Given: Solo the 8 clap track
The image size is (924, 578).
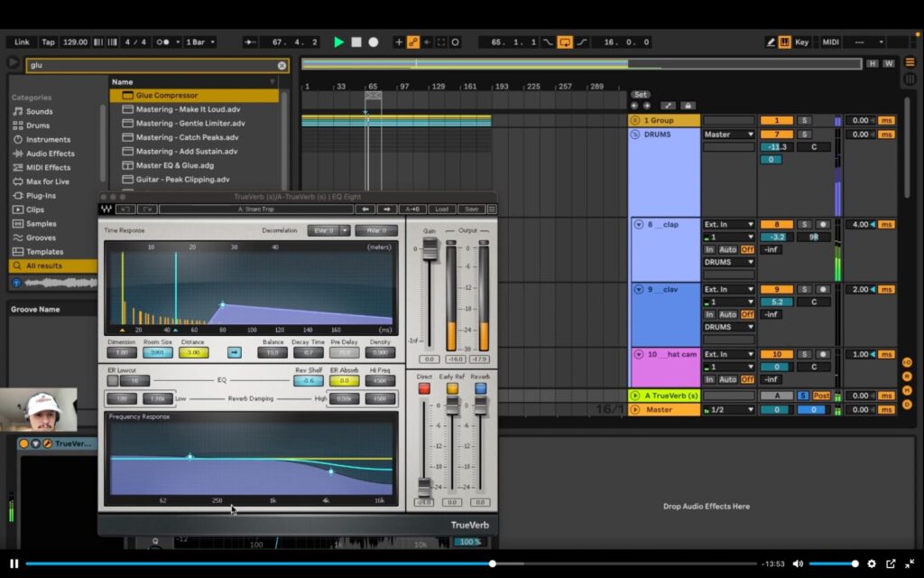Looking at the screenshot, I should 804,224.
